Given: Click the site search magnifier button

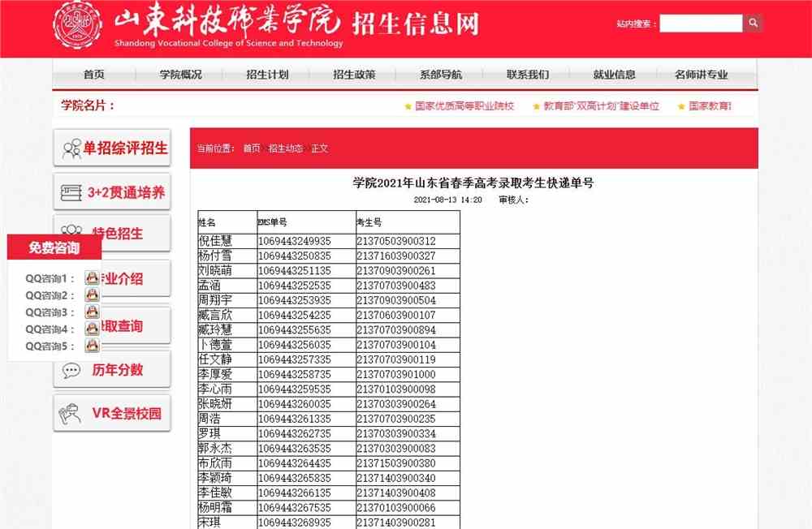Looking at the screenshot, I should 753,23.
